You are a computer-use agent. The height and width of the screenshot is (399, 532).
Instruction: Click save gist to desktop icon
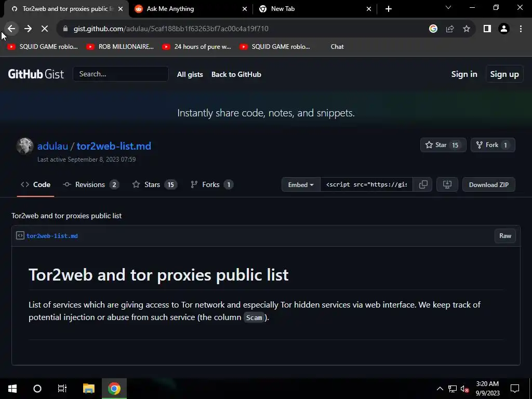[x=447, y=184]
